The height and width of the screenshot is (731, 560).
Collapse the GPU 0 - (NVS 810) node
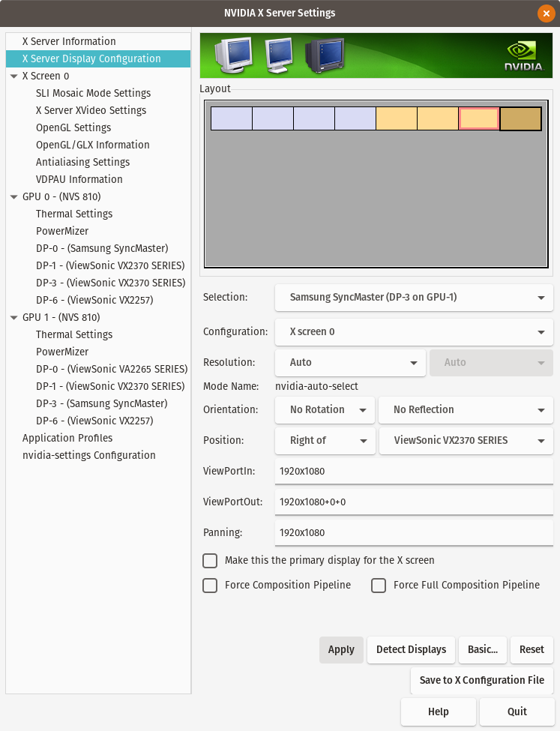[x=14, y=196]
